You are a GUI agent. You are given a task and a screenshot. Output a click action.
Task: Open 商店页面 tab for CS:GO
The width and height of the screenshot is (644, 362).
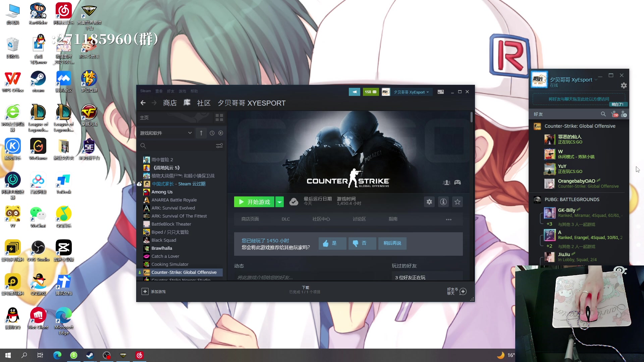(x=250, y=219)
